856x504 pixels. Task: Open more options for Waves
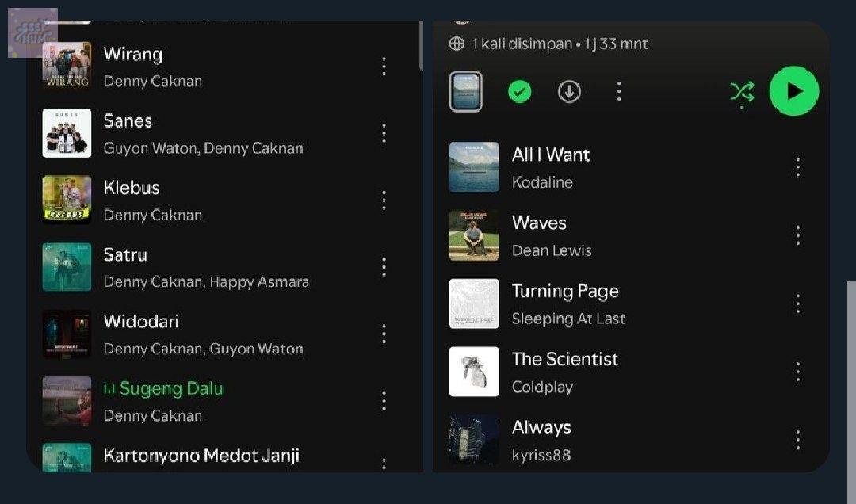click(x=798, y=235)
